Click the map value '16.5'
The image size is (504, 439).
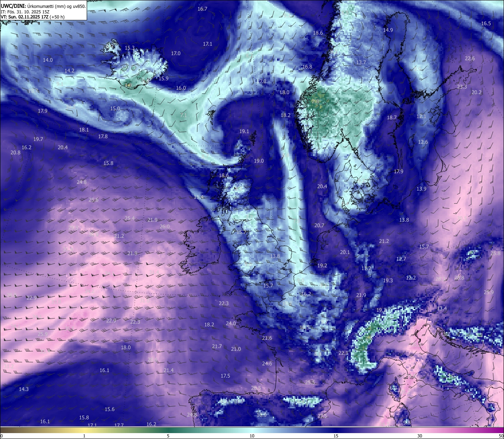click(x=486, y=23)
